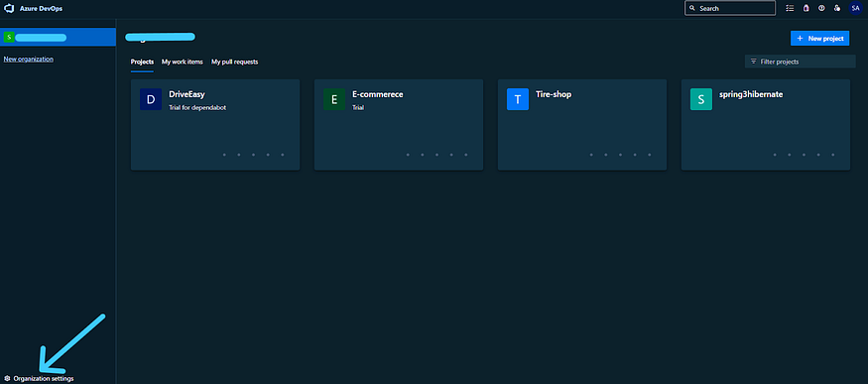Click the Organization settings gear icon
The width and height of the screenshot is (868, 384).
pyautogui.click(x=7, y=378)
